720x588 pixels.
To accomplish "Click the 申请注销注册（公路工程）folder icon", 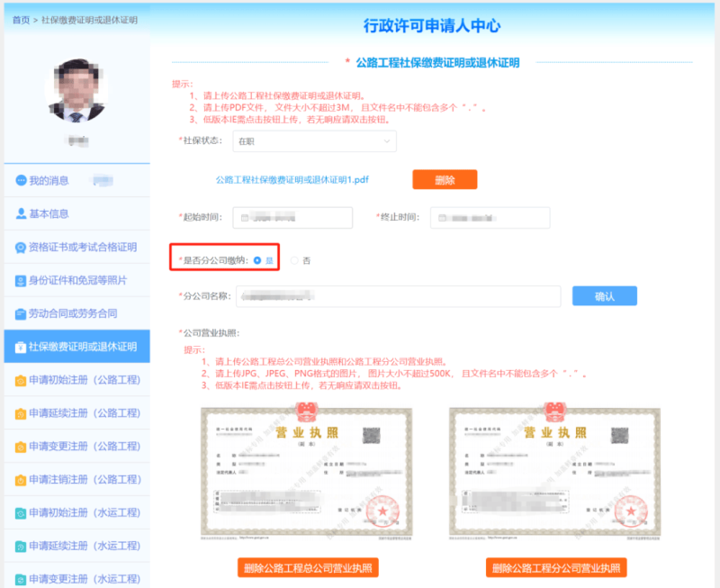I will click(x=20, y=480).
